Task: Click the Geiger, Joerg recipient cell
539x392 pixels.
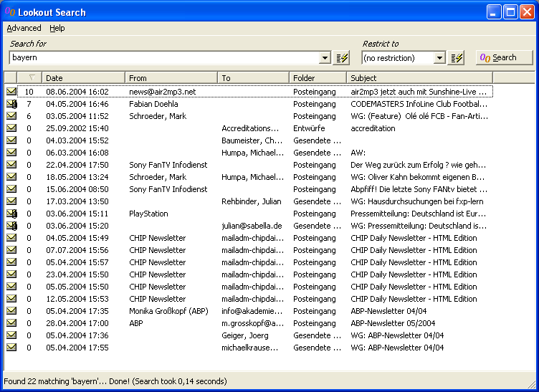Action: (x=244, y=335)
